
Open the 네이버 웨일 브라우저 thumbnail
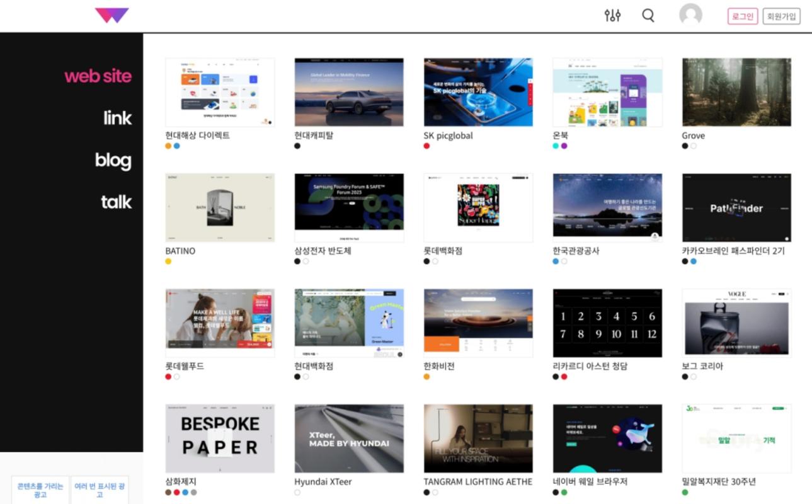(607, 438)
